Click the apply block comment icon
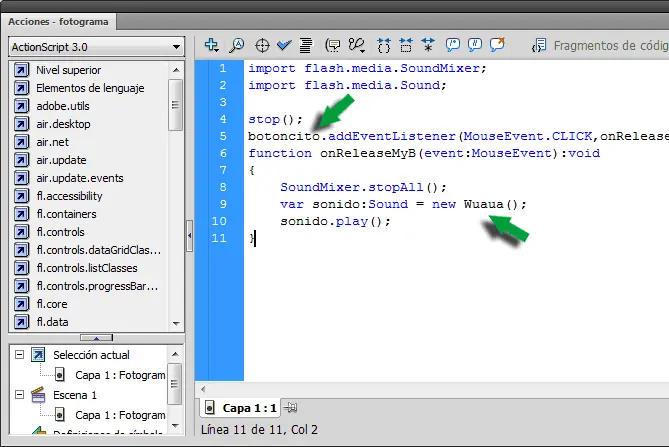Image resolution: width=669 pixels, height=447 pixels. (x=453, y=45)
